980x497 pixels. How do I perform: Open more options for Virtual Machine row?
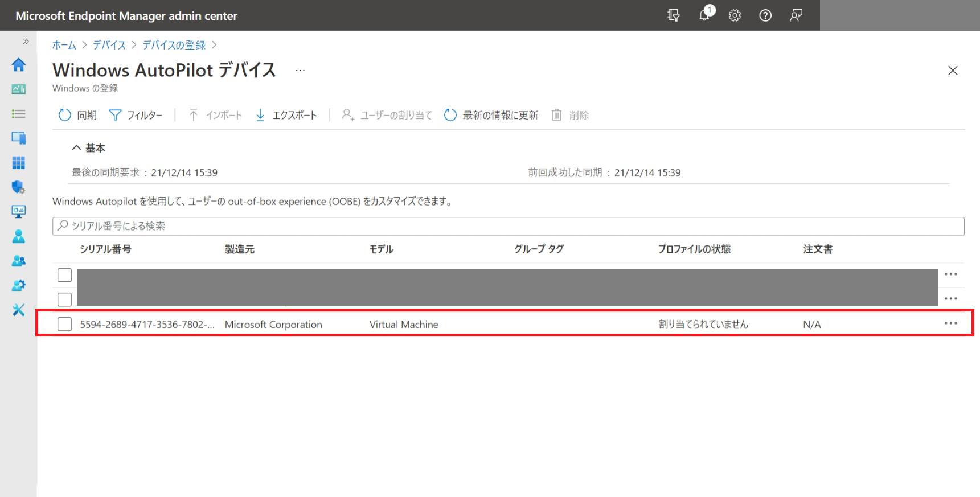951,323
